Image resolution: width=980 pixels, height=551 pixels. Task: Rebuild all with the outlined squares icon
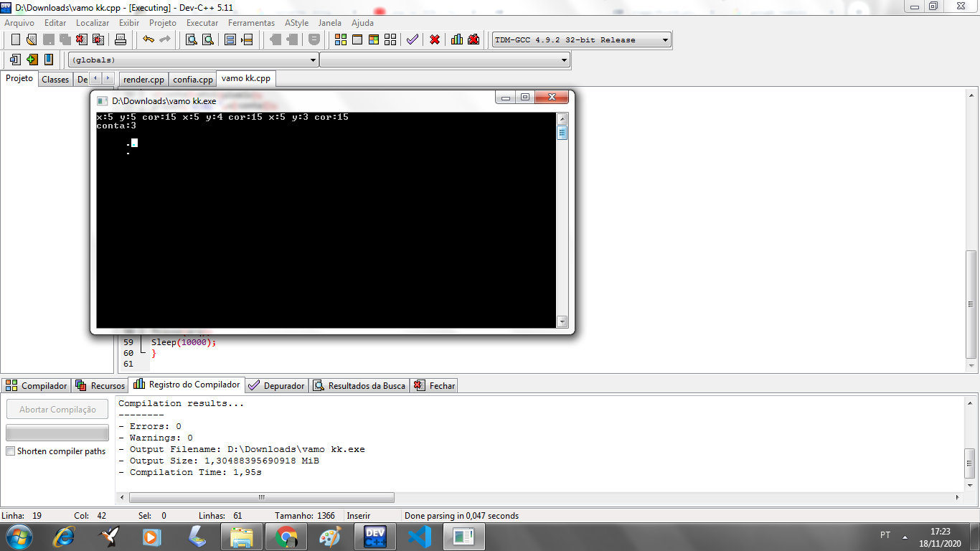point(390,39)
